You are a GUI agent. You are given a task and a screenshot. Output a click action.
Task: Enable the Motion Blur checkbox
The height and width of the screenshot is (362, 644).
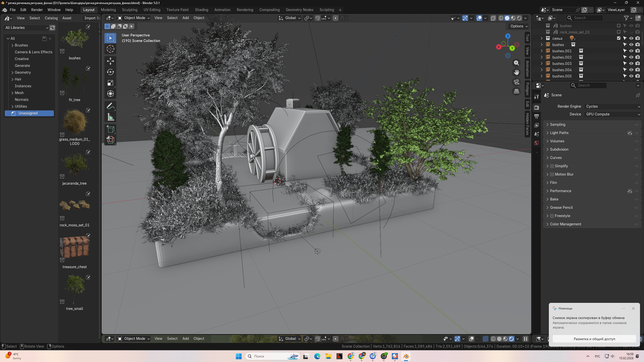tap(552, 174)
